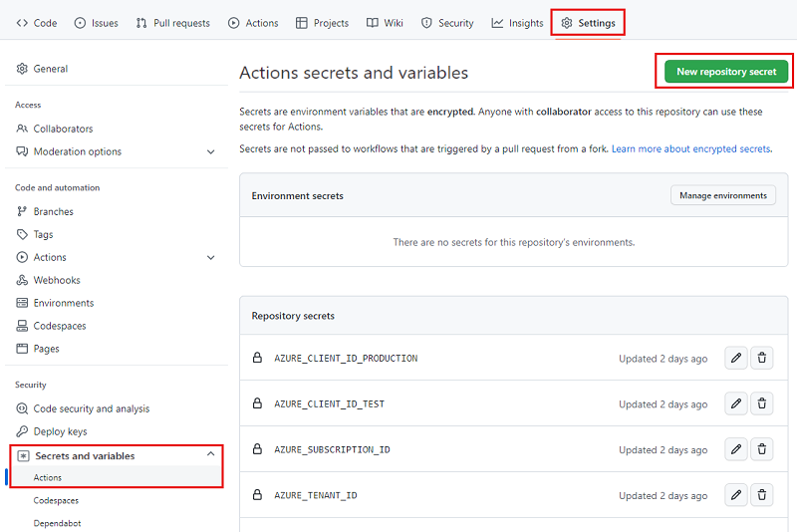797x532 pixels.
Task: Expand Moderation options chevron
Action: pos(211,151)
